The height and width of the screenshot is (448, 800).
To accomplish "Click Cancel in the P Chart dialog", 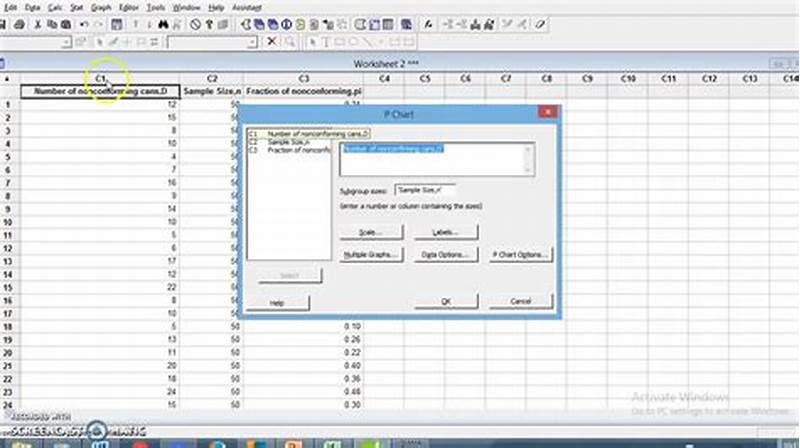I will click(520, 302).
